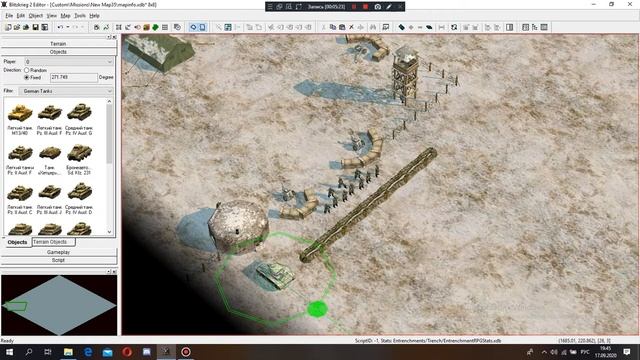Stop recording with the red square button
The image size is (640, 360).
tap(365, 7)
